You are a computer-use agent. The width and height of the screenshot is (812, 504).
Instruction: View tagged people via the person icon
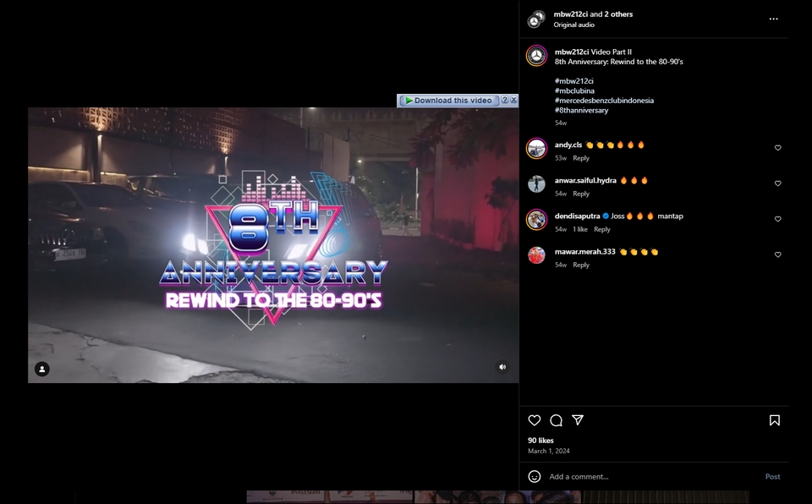coord(42,368)
